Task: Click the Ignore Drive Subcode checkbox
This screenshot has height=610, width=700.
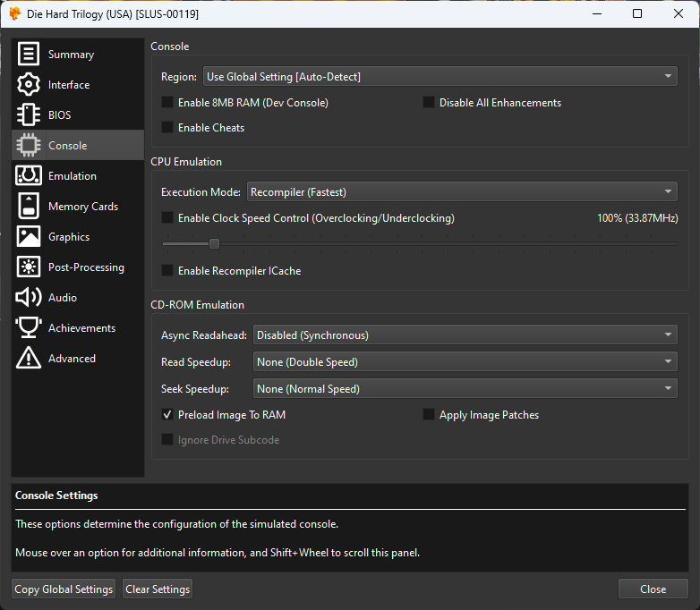Action: (167, 439)
